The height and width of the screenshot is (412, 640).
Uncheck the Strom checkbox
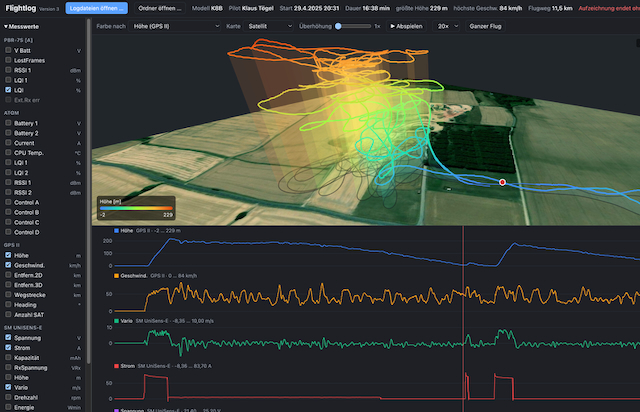pos(8,347)
